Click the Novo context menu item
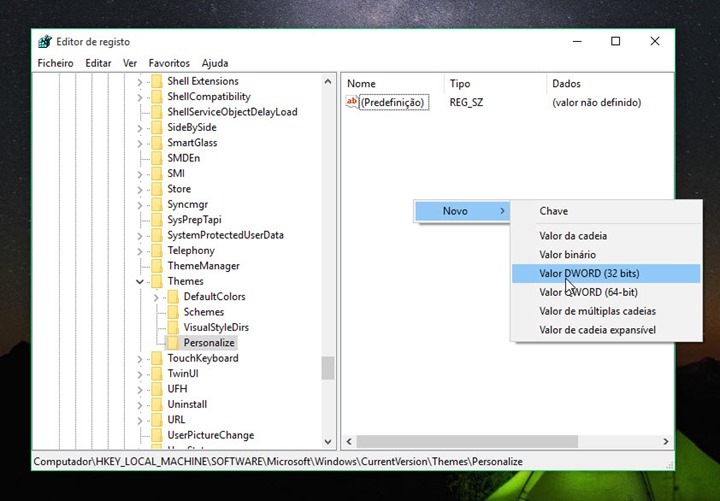The width and height of the screenshot is (720, 501). [x=462, y=211]
